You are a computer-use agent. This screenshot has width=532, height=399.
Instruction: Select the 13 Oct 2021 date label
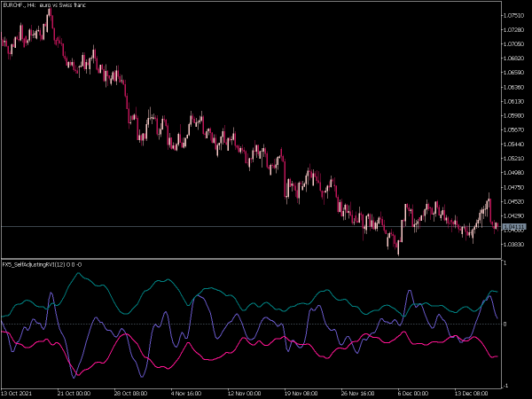tap(17, 393)
